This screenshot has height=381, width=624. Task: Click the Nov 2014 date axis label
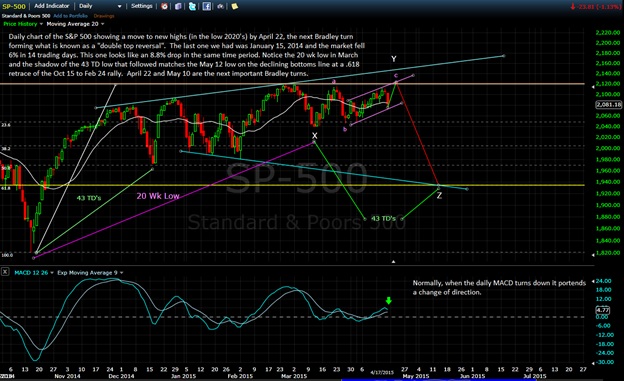(x=67, y=376)
